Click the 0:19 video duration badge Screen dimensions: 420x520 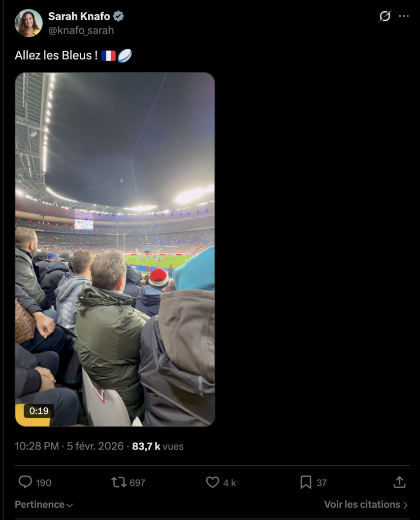coord(39,411)
